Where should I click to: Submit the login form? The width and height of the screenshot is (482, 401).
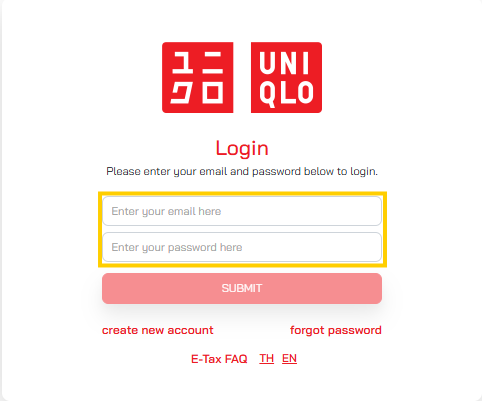(242, 288)
